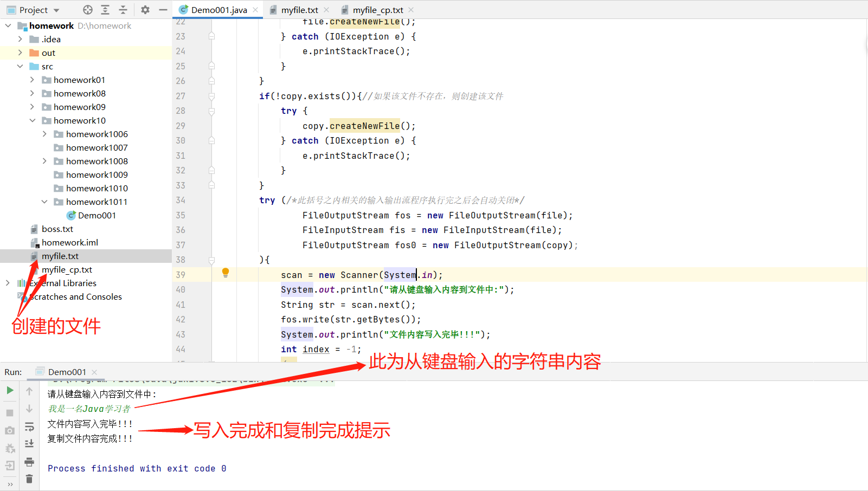Expand all nodes in Project tree

pos(105,9)
